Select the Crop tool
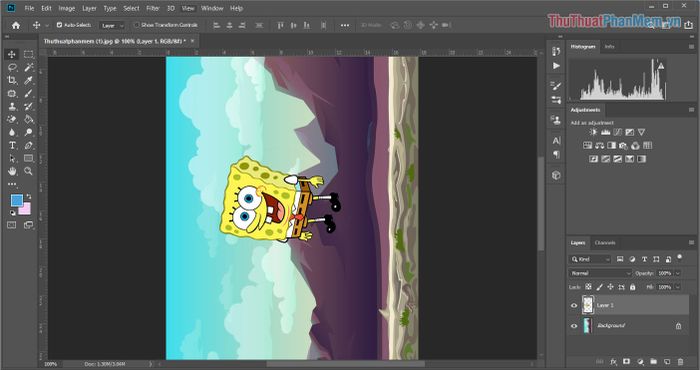Image resolution: width=700 pixels, height=370 pixels. pos(12,80)
